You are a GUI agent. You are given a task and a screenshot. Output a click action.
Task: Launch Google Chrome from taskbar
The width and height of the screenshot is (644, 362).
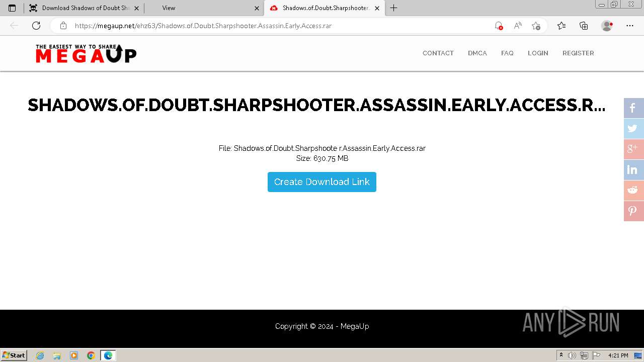(x=91, y=355)
